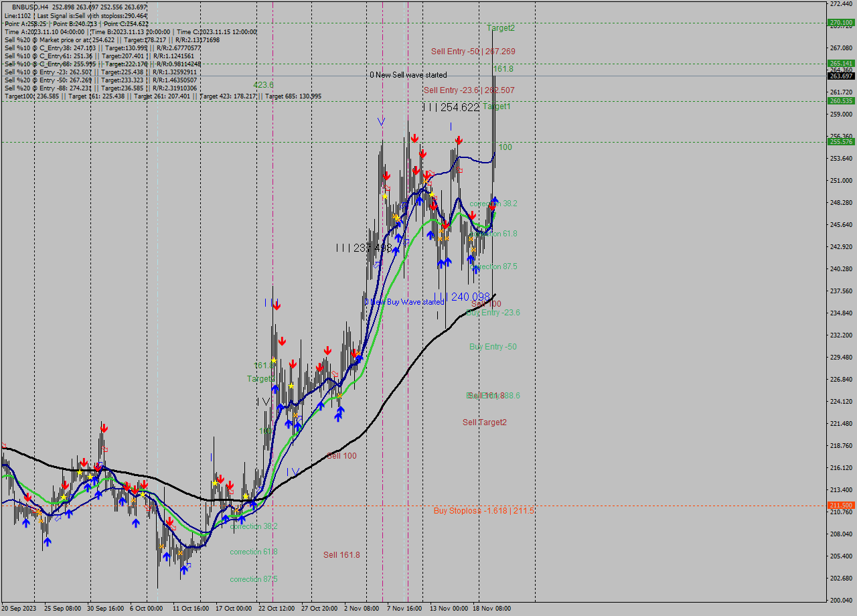Select the red 211.500 marker on the price scale
Screen dimensions: 857x616
[839, 506]
